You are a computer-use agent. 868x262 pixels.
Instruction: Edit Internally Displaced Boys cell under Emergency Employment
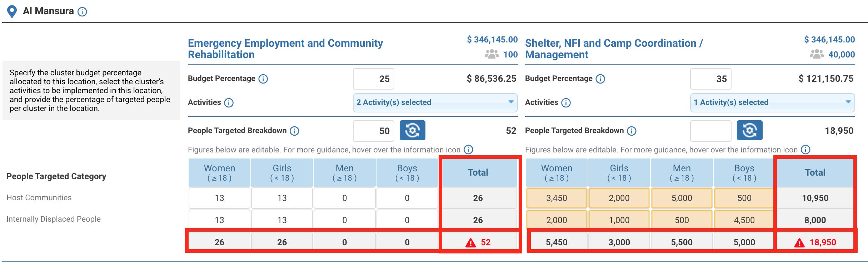coord(407,220)
